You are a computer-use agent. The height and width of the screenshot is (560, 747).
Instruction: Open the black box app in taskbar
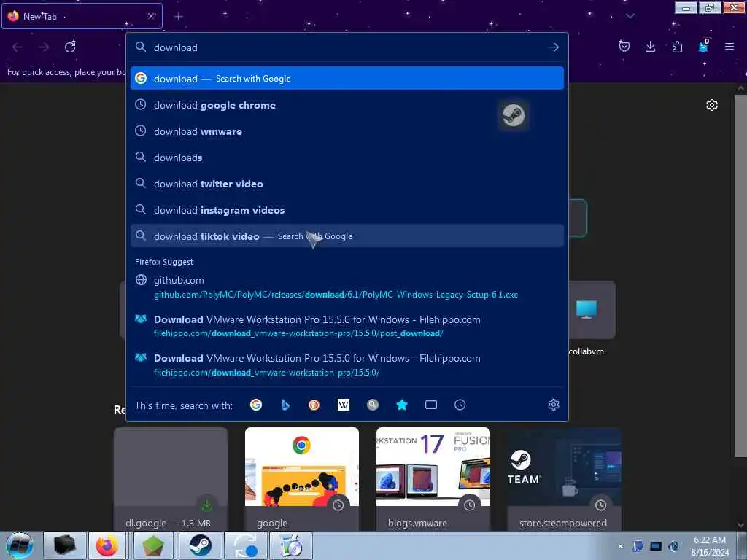point(64,545)
